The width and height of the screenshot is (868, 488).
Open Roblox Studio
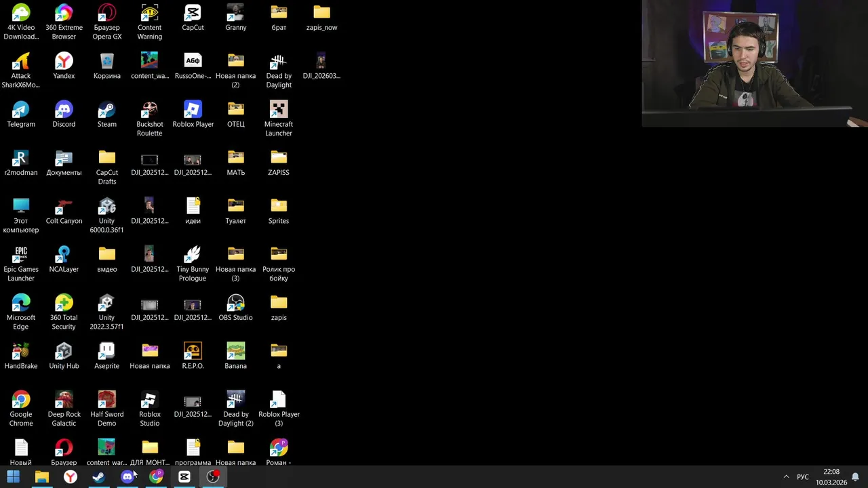pyautogui.click(x=149, y=409)
